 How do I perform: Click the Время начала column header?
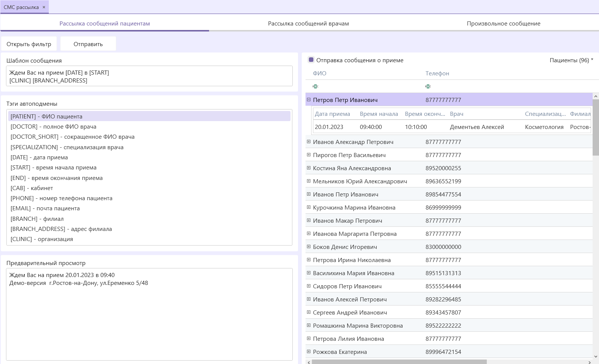click(x=379, y=114)
